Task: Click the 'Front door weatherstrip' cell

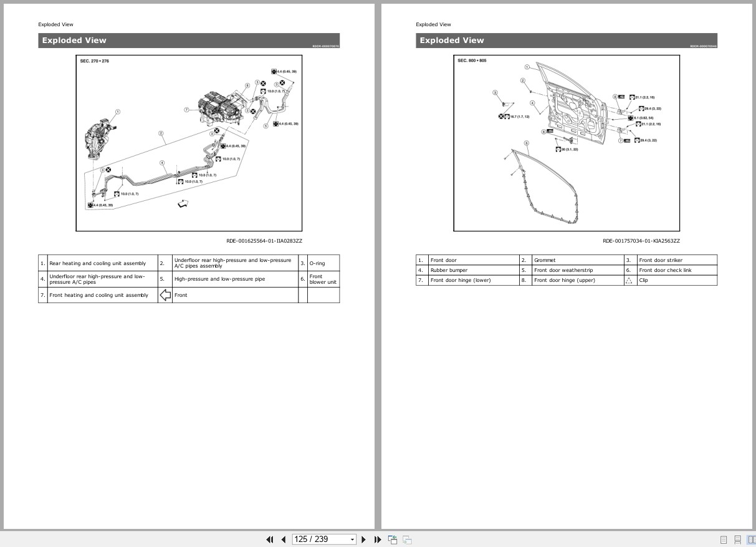Action: (578, 270)
